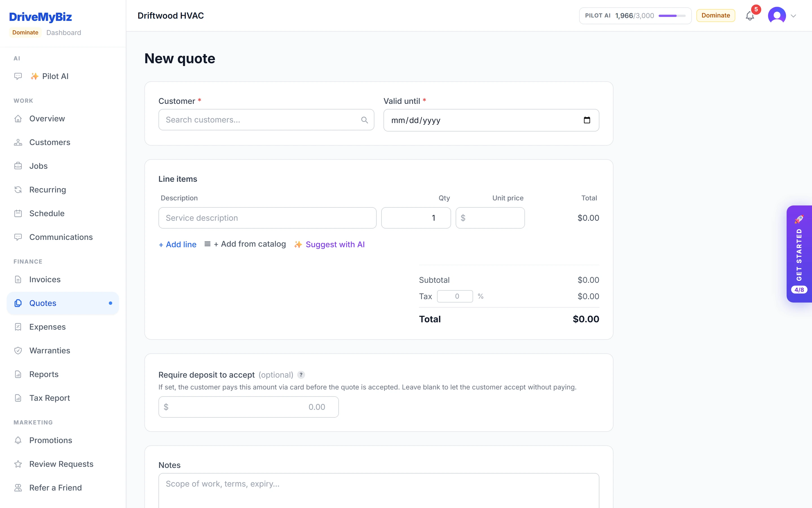Screen dimensions: 812x508
Task: Click the Dominate plan badge in header
Action: coord(715,16)
